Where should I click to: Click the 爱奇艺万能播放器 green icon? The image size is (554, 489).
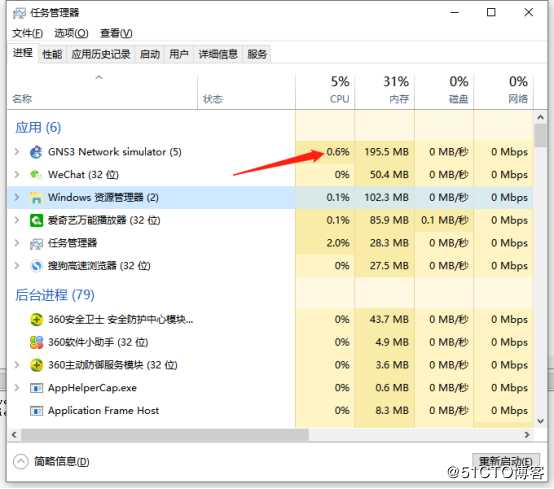coord(36,220)
